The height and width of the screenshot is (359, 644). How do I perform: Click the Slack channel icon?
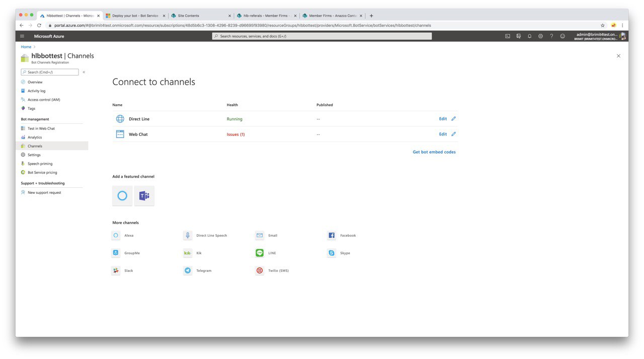(116, 271)
